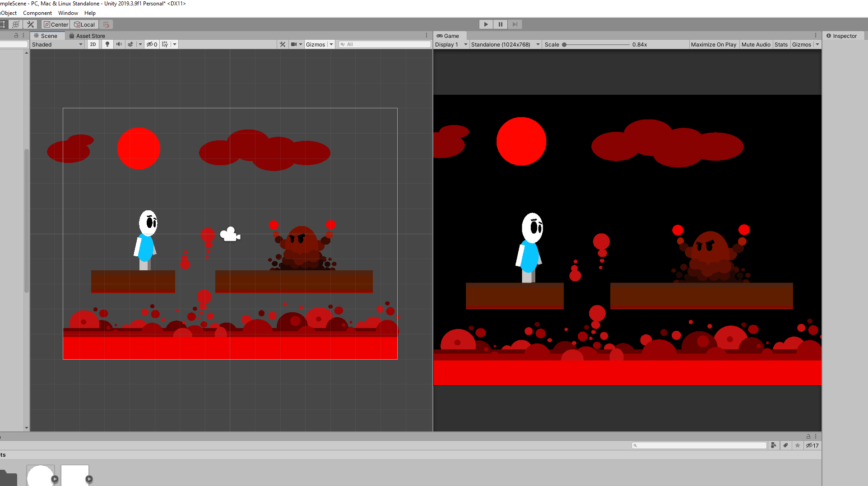
Task: Switch to the Asset Store tab
Action: coord(90,36)
